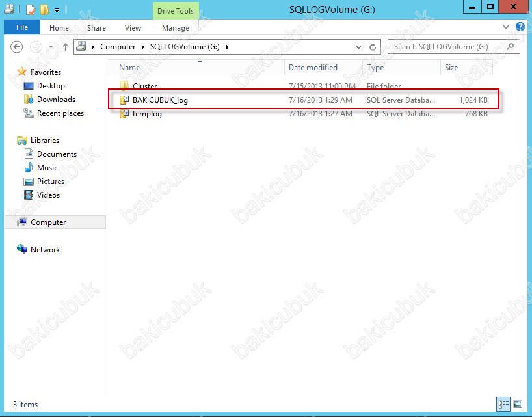Select the Drive Tools contextual tab
The image size is (532, 417).
(x=176, y=11)
